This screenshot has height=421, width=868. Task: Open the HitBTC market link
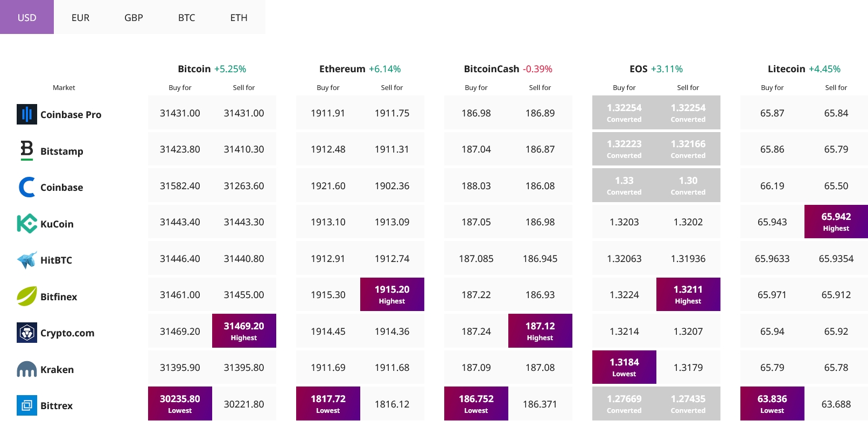click(56, 260)
